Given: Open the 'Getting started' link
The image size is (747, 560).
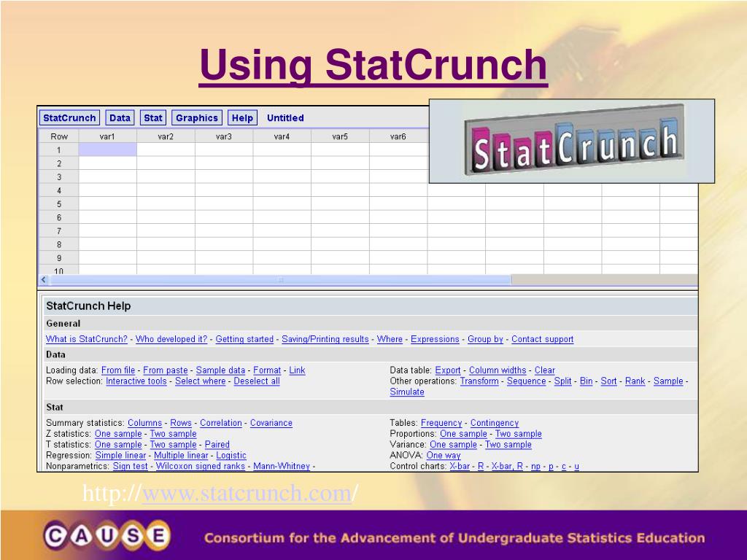Looking at the screenshot, I should (x=244, y=339).
